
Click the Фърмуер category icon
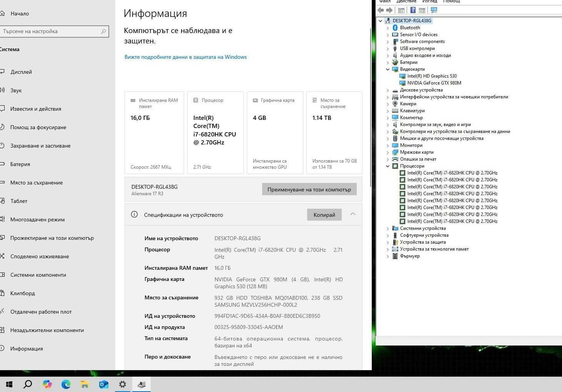click(x=395, y=256)
